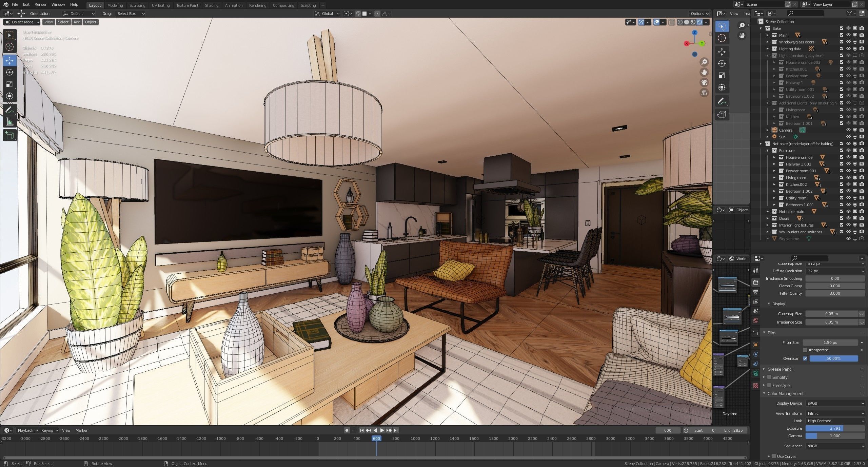
Task: Jump to the timeline end frame button
Action: [396, 430]
